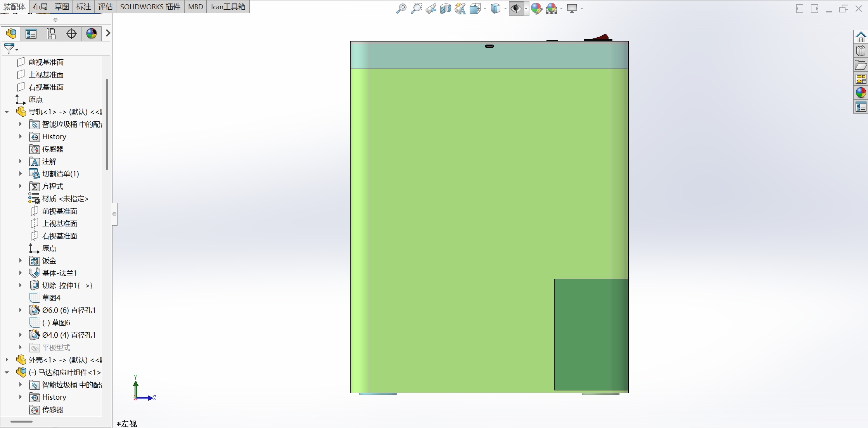Expand the 外壳<1> component node
The height and width of the screenshot is (428, 868).
coord(7,360)
